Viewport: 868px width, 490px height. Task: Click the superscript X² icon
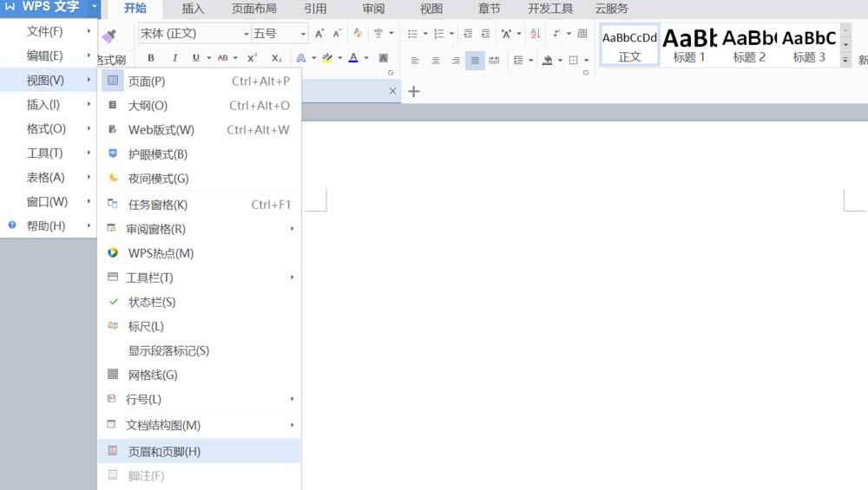coord(252,58)
